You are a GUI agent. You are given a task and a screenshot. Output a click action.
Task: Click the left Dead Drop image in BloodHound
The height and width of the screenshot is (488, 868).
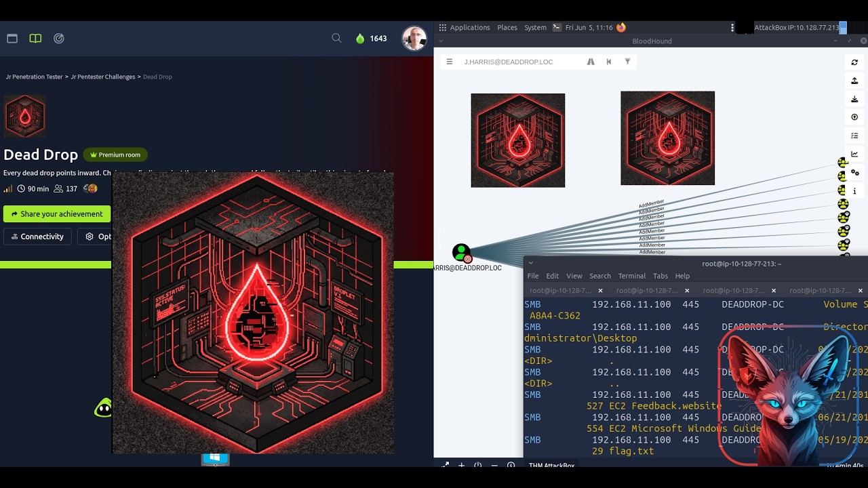point(518,140)
